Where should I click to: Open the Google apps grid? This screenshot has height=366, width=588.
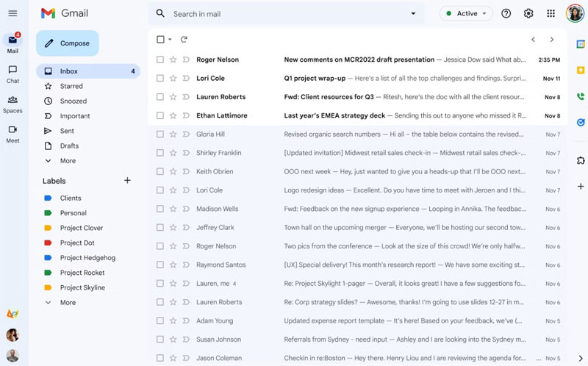pos(551,13)
